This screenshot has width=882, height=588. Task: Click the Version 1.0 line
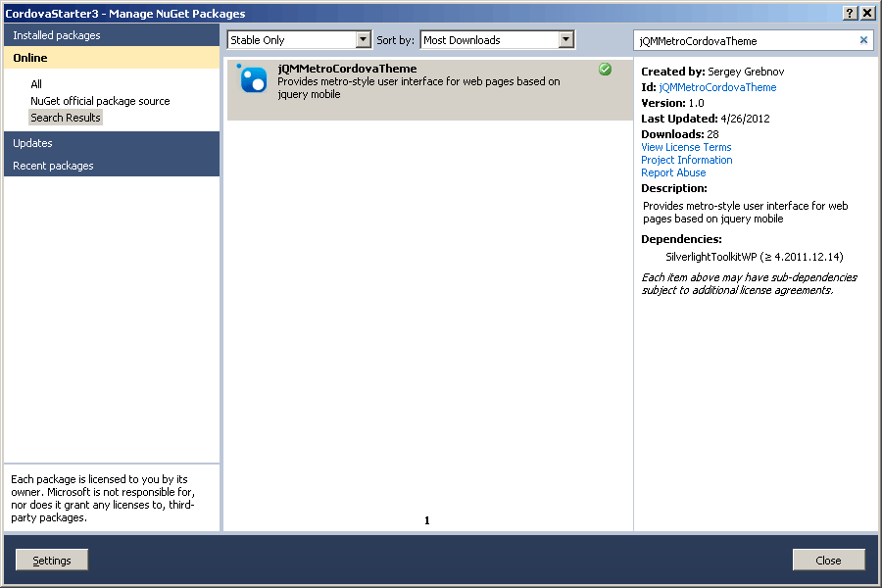[x=672, y=103]
